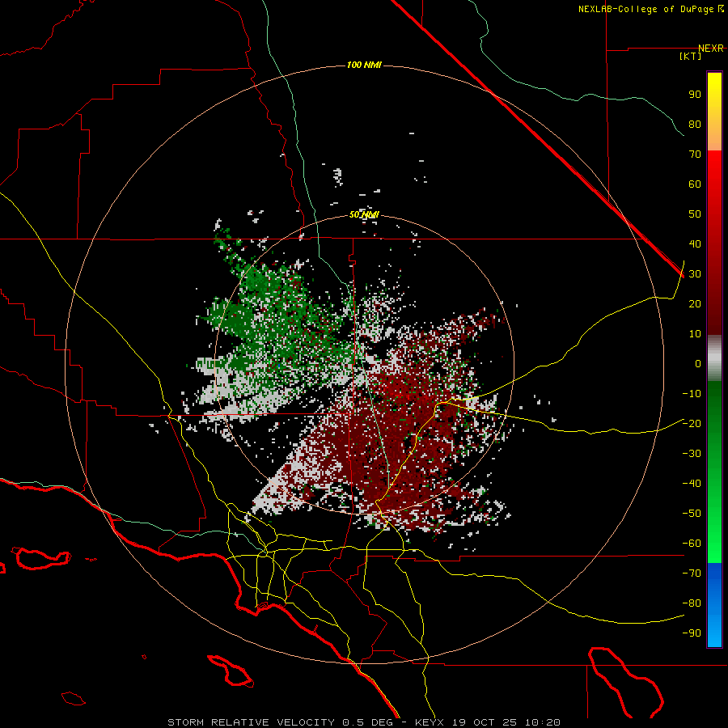Click the 60 value on the velocity scale
The height and width of the screenshot is (728, 728).
695,184
